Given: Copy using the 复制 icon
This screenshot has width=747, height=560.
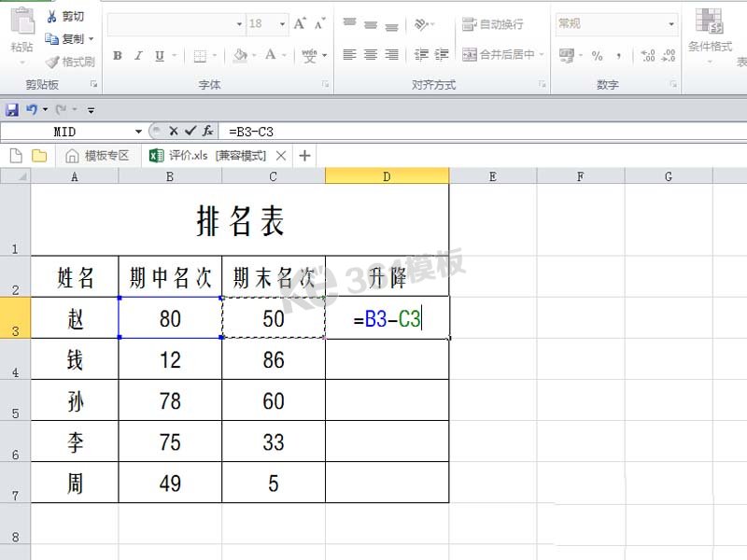Looking at the screenshot, I should click(x=51, y=38).
